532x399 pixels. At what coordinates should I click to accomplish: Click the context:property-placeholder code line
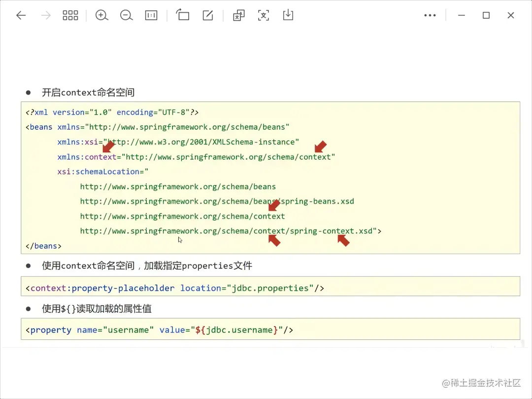click(x=175, y=288)
